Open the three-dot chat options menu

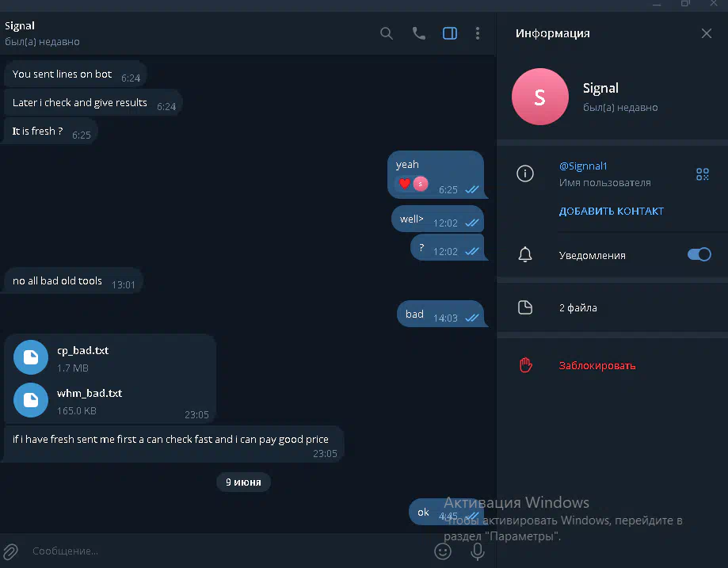point(478,33)
